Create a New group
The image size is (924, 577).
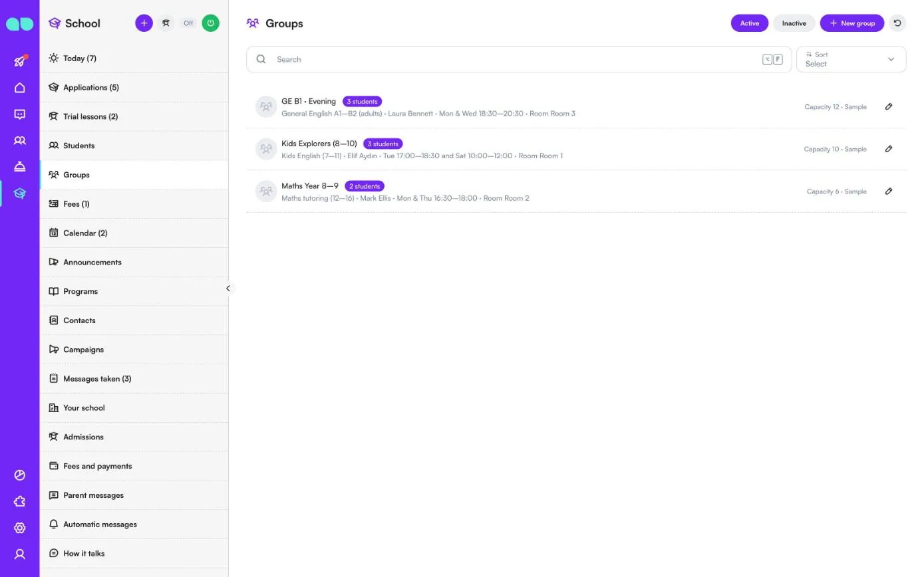point(852,23)
